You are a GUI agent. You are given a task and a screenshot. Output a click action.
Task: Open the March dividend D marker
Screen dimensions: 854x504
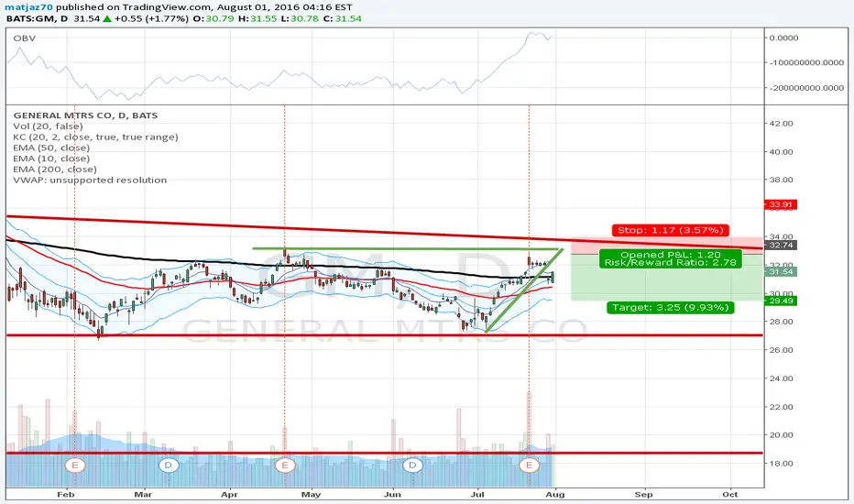click(x=169, y=466)
